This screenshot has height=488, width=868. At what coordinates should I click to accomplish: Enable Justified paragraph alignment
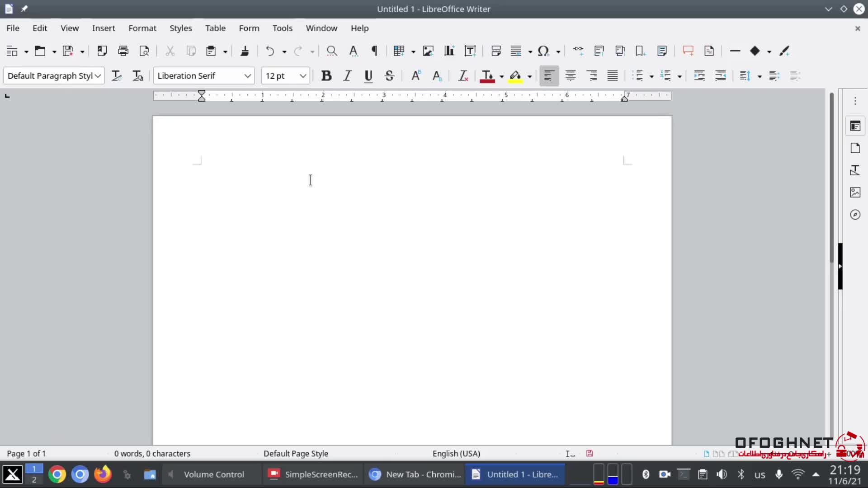tap(613, 76)
